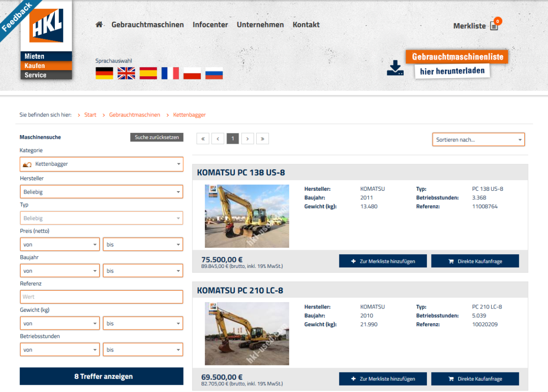Select Russian language flag

(x=214, y=73)
